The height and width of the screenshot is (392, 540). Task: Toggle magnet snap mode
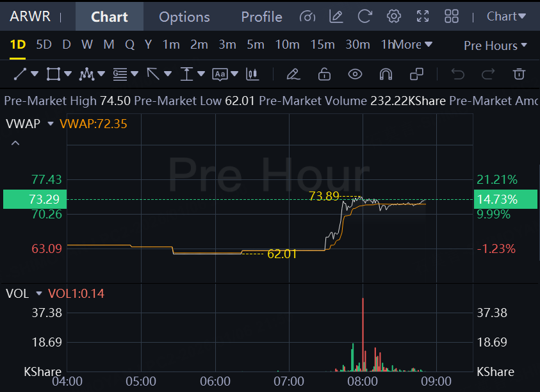point(386,74)
